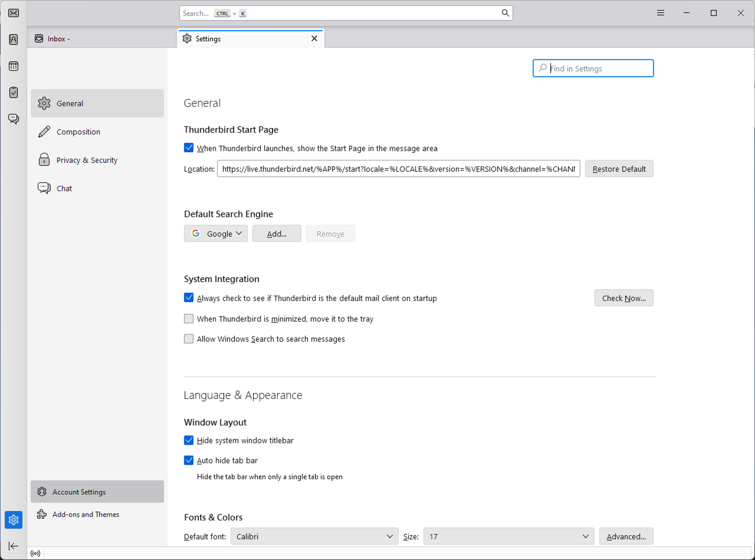Uncheck 'Always check if Thunderbird is default mail client'
Image resolution: width=755 pixels, height=560 pixels.
[x=189, y=298]
